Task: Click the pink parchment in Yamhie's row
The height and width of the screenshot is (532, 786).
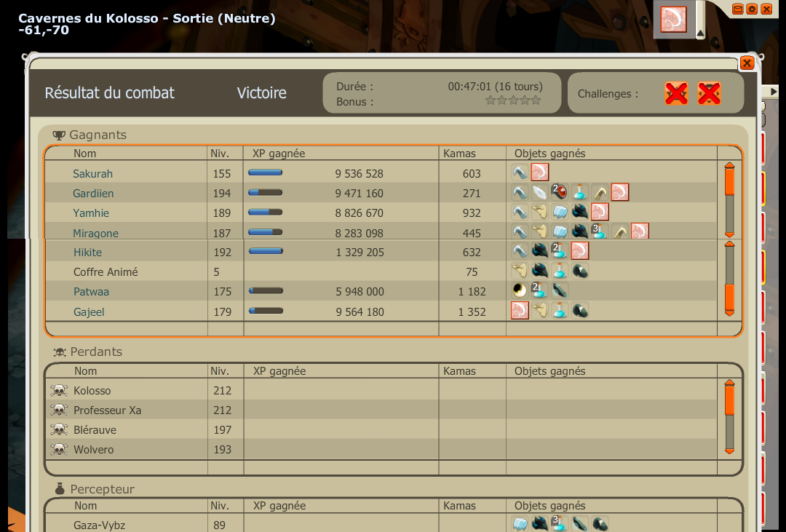Action: pyautogui.click(x=600, y=212)
